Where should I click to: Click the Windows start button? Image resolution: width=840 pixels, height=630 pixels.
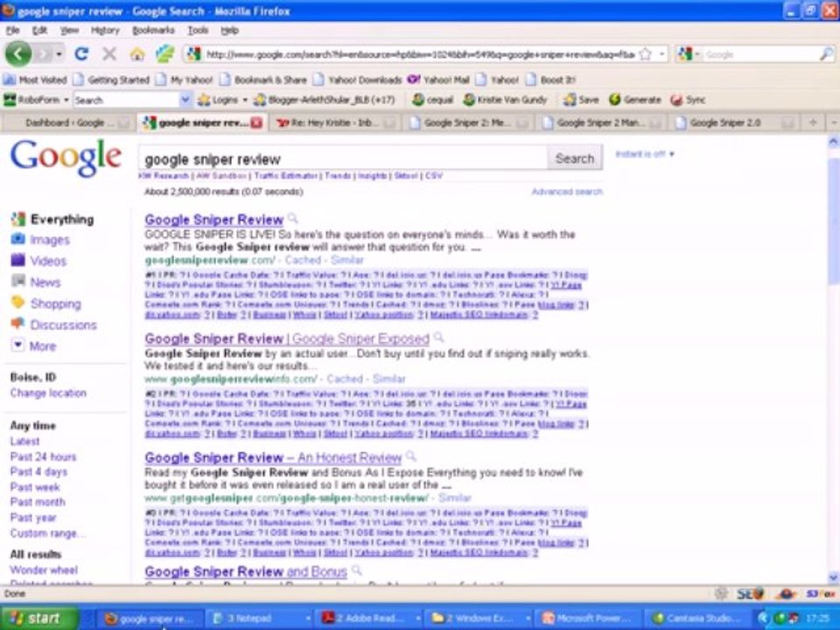(39, 619)
